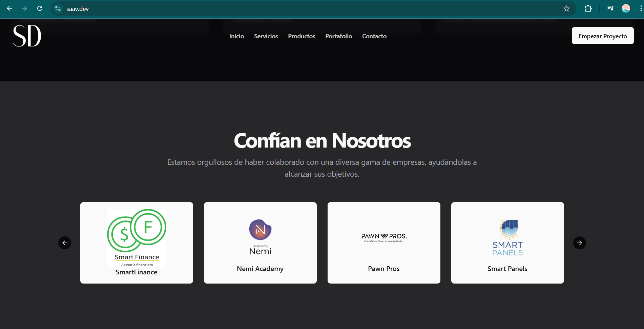Advance carousel to next clients
The height and width of the screenshot is (329, 644).
tap(579, 243)
